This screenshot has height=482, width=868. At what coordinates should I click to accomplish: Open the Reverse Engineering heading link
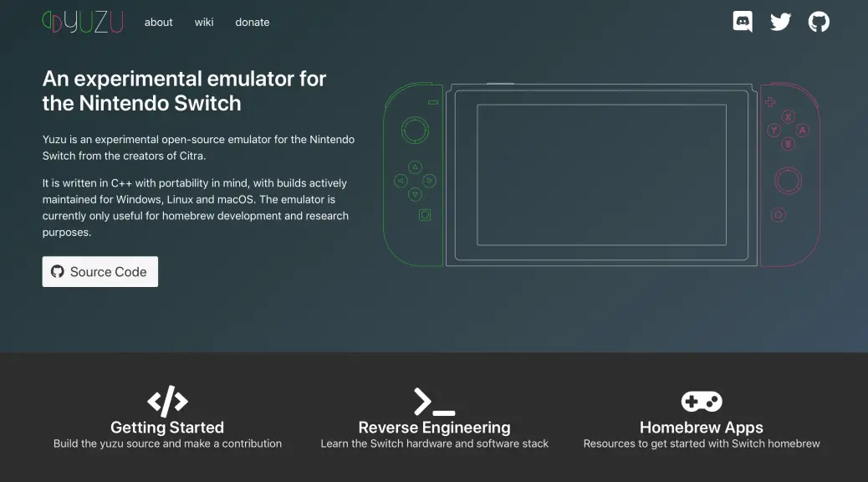pos(435,427)
